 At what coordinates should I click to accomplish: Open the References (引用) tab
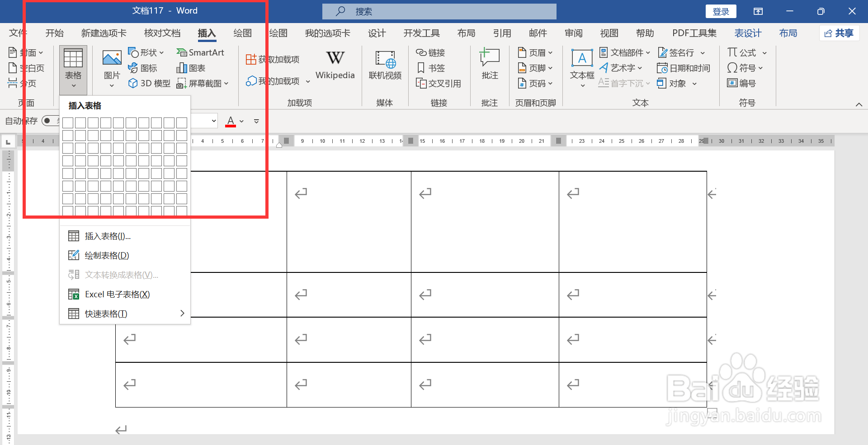502,33
